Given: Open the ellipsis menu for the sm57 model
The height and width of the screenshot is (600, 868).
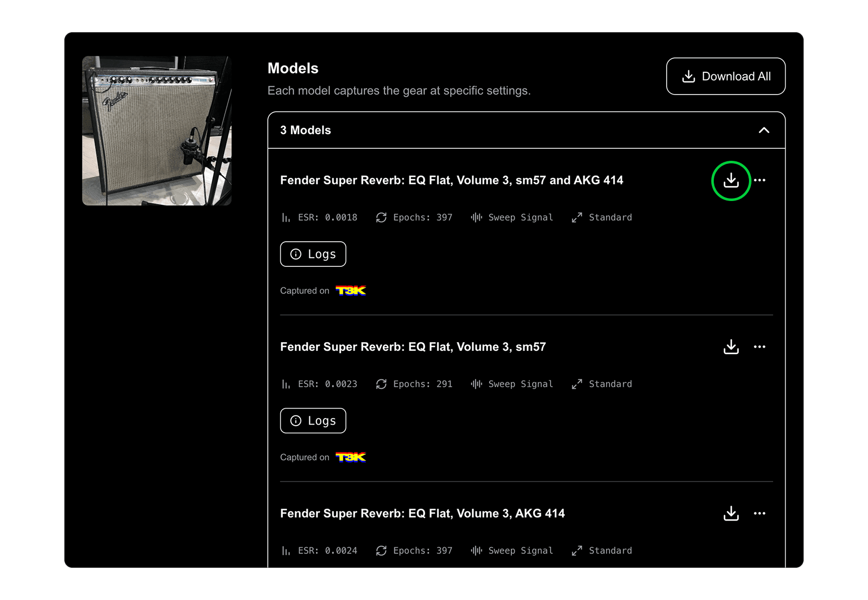Looking at the screenshot, I should pos(760,347).
